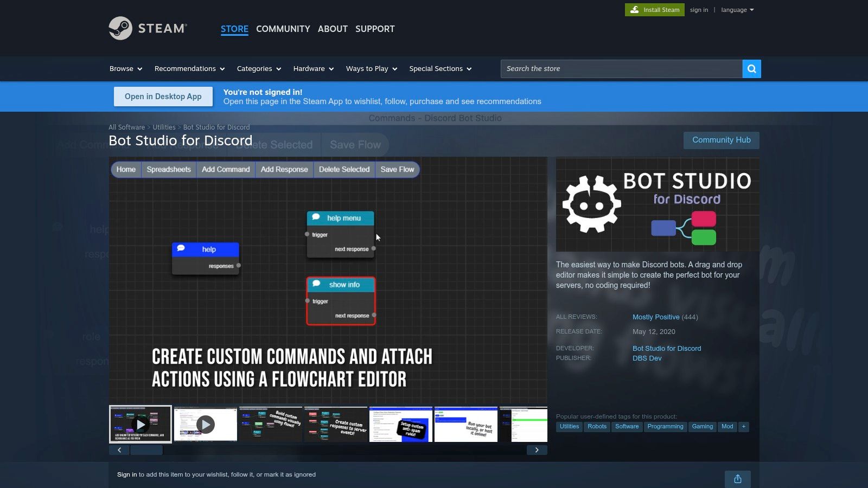Click the carousel previous arrow
This screenshot has height=488, width=868.
119,450
